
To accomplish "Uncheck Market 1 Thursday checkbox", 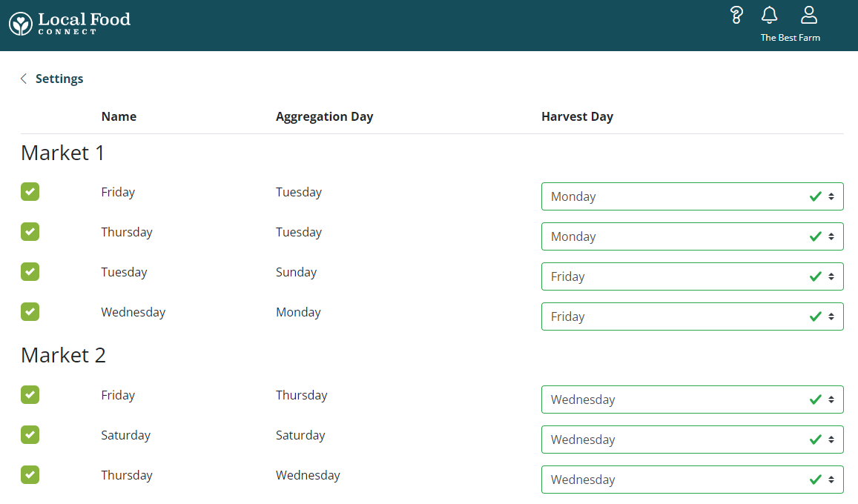I will coord(30,232).
